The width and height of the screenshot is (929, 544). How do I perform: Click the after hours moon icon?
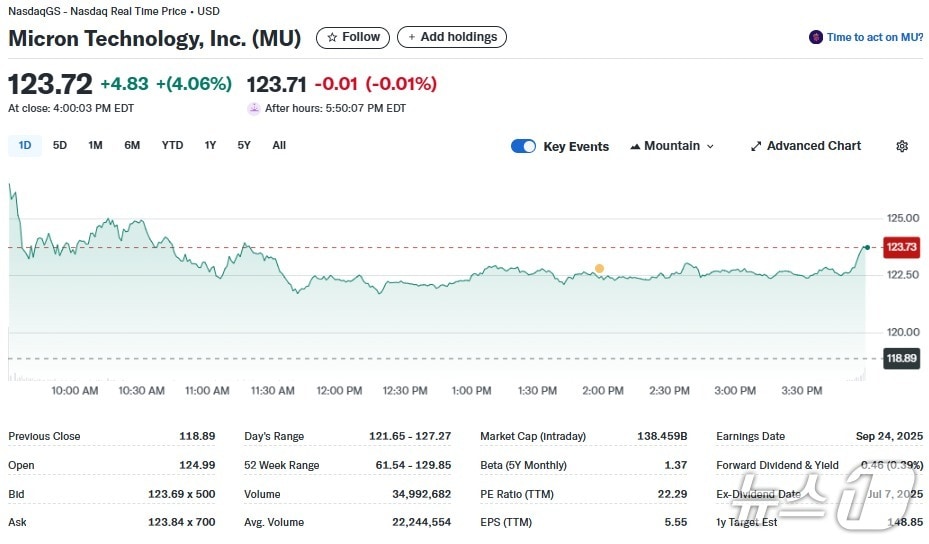254,108
